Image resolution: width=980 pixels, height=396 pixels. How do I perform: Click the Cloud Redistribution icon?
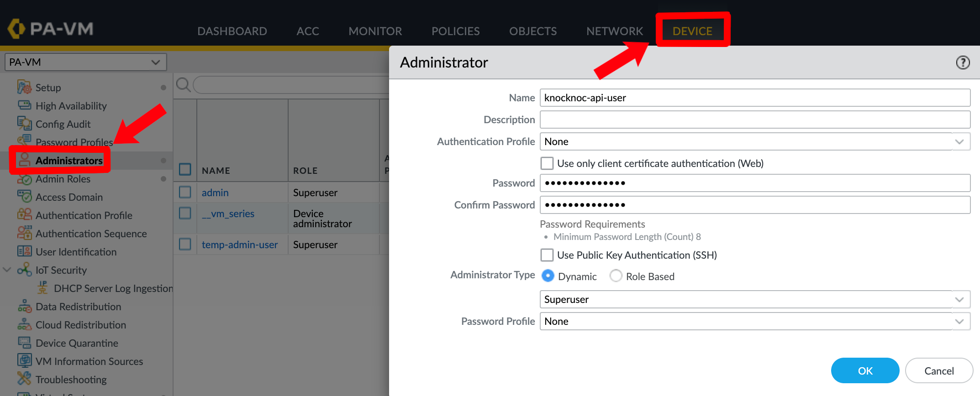(24, 324)
